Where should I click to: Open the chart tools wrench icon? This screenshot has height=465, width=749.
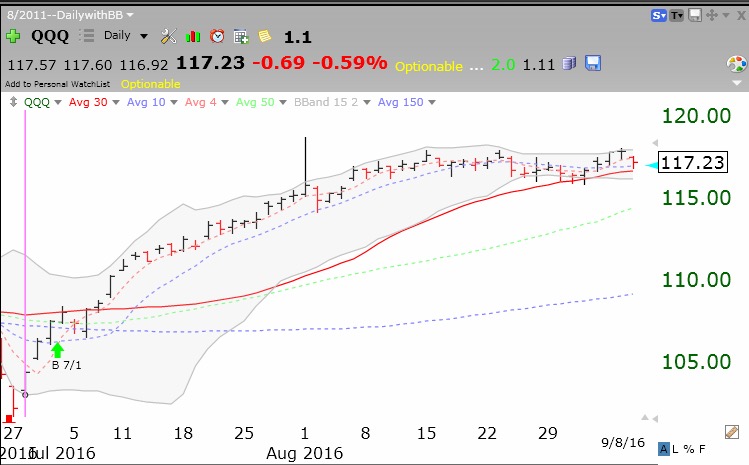(169, 36)
